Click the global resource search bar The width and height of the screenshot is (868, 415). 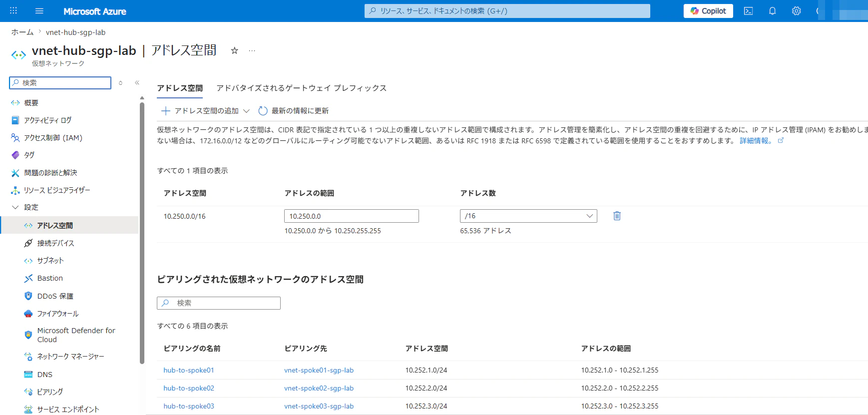point(507,11)
